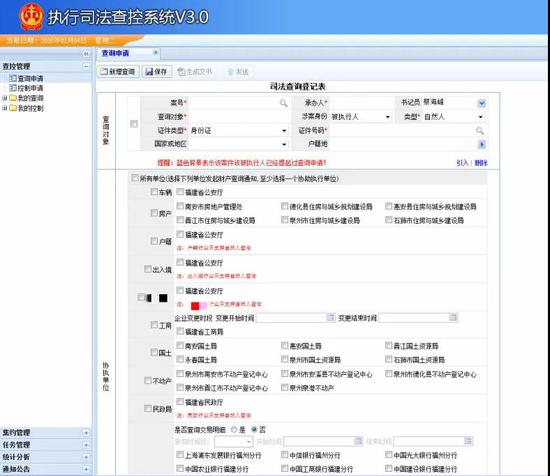Screen dimensions: 550x476
Task: Tick 福建省工商局 checkbox
Action: [x=180, y=331]
